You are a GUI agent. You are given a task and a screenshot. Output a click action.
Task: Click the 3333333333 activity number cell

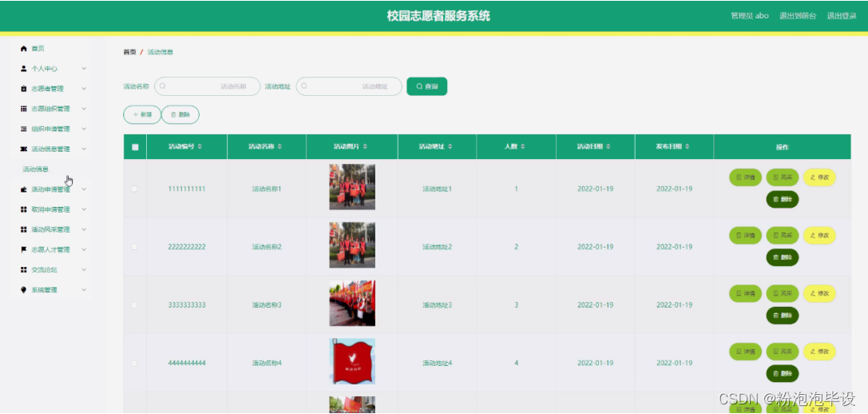(x=187, y=305)
